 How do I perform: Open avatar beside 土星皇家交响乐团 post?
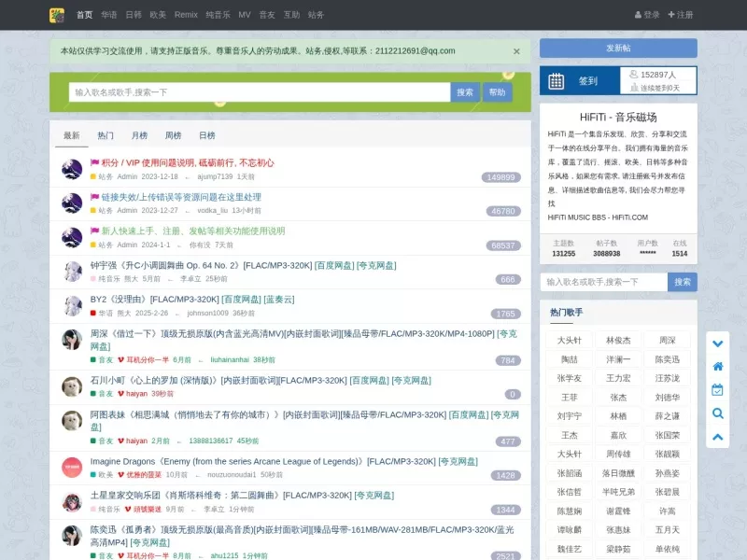(72, 501)
